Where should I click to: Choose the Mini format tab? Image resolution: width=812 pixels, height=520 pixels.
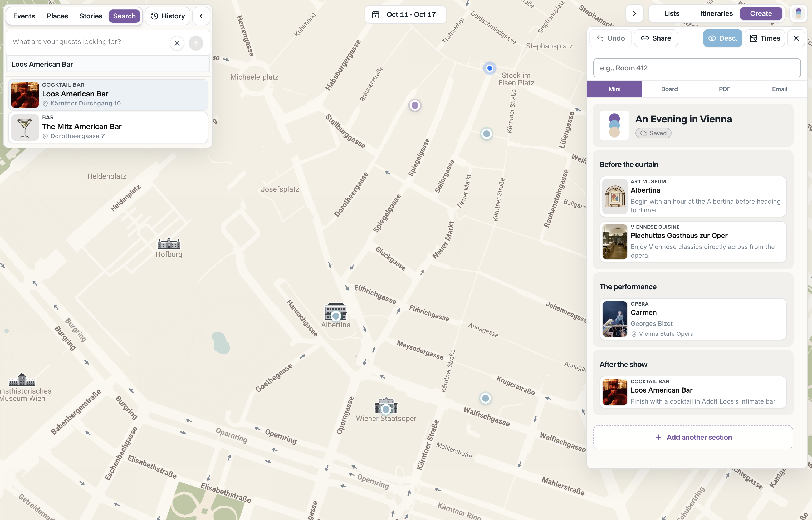(x=614, y=89)
